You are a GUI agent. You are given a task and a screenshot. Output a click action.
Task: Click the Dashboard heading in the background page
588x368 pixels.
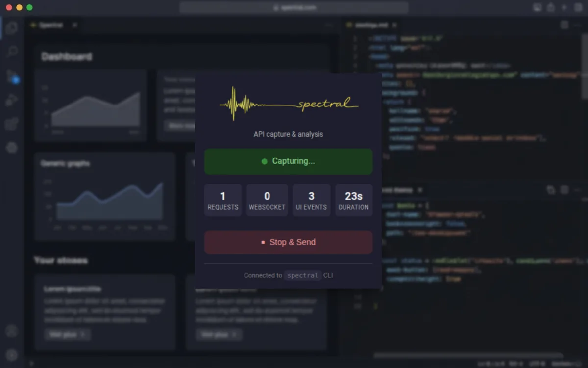[x=67, y=57]
